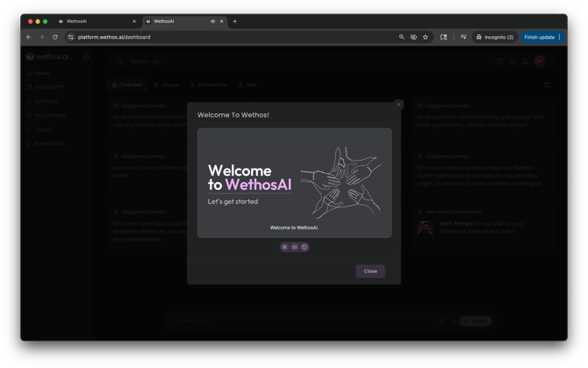This screenshot has width=588, height=368.
Task: Open the user avatar menu
Action: [x=540, y=61]
